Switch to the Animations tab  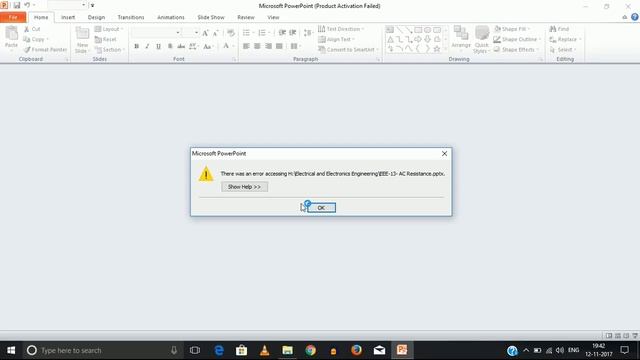click(x=171, y=17)
